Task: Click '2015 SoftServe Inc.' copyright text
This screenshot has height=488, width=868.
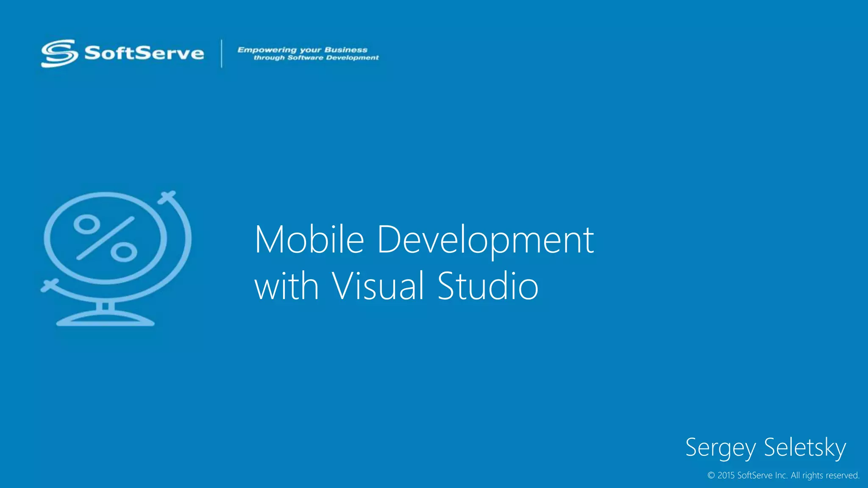Action: [x=752, y=475]
